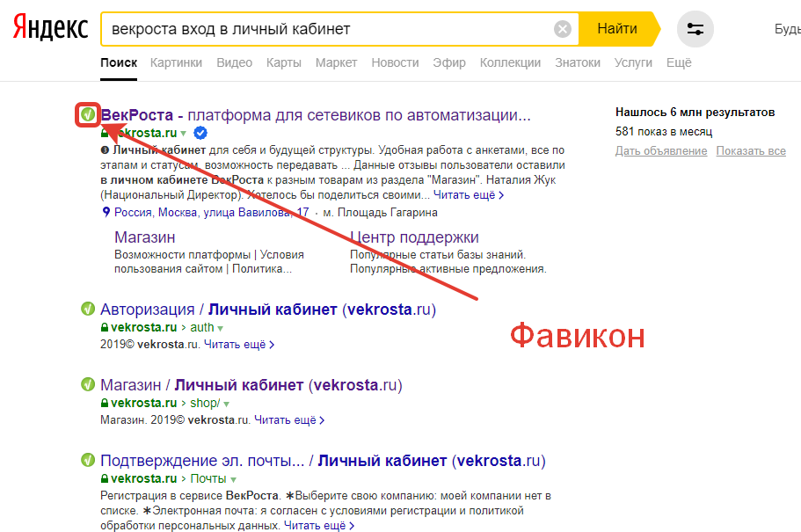Switch to the Эфир tab

pyautogui.click(x=449, y=62)
